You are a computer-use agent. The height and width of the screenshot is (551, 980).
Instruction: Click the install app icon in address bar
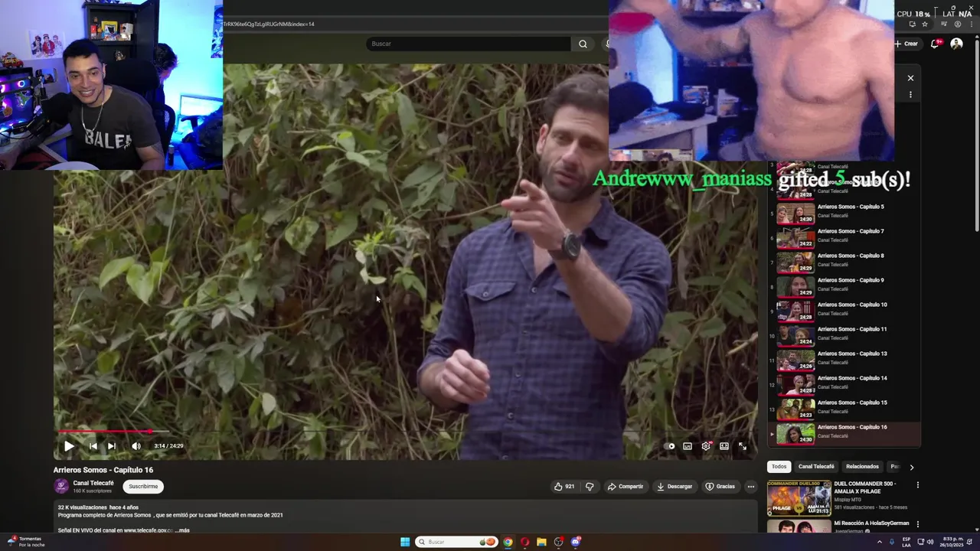click(912, 24)
